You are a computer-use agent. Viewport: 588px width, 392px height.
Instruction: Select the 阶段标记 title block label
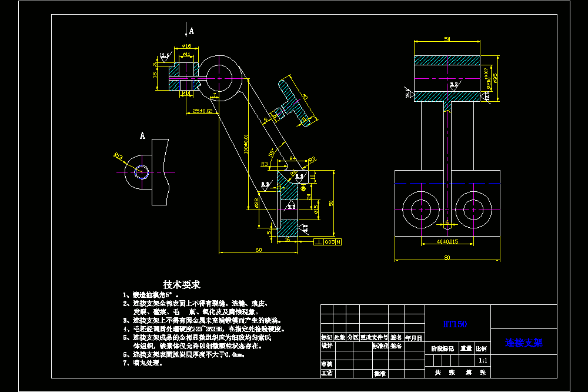tap(443, 349)
